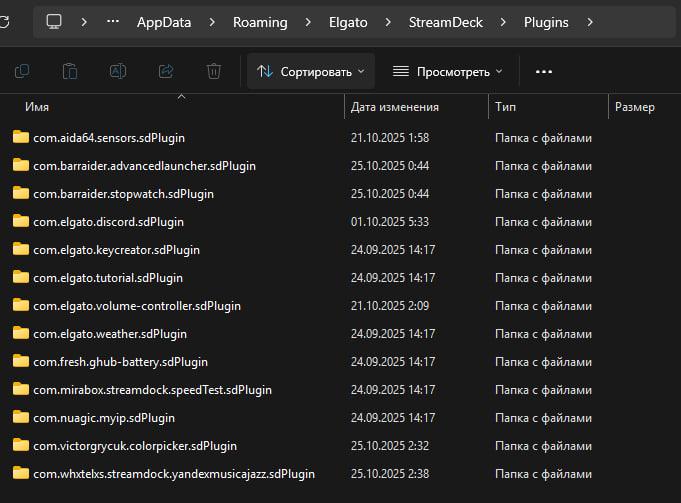The width and height of the screenshot is (681, 503).
Task: Sort by the Имя column header
Action: (37, 107)
